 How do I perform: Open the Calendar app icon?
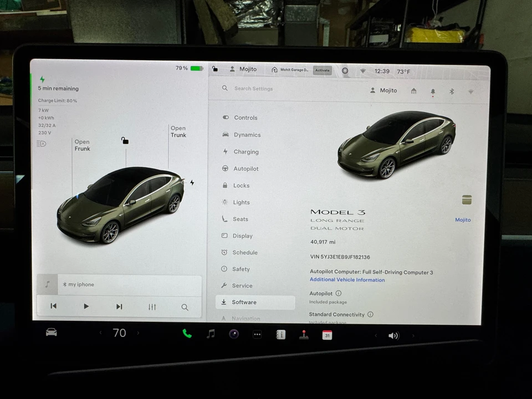(x=327, y=335)
